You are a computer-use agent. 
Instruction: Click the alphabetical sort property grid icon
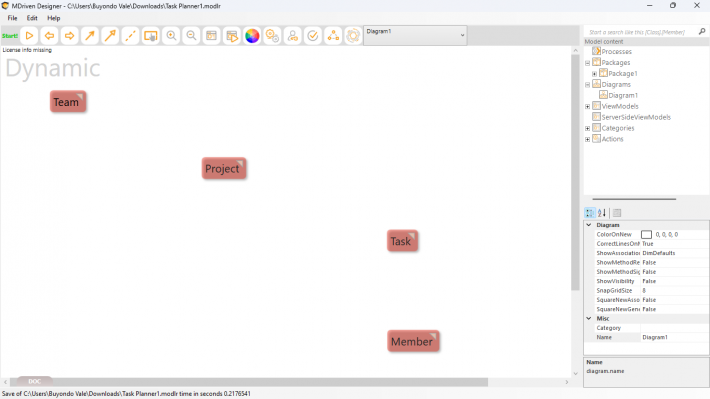coord(602,213)
